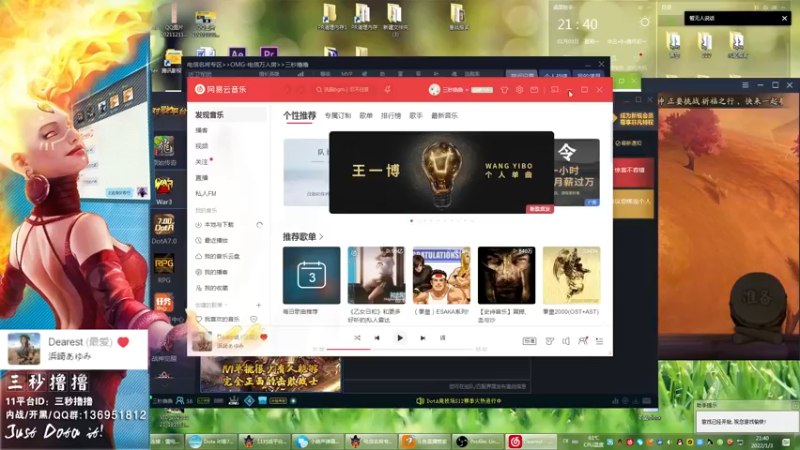Toggle the lyrics 词 button
The image size is (800, 450).
pyautogui.click(x=442, y=338)
